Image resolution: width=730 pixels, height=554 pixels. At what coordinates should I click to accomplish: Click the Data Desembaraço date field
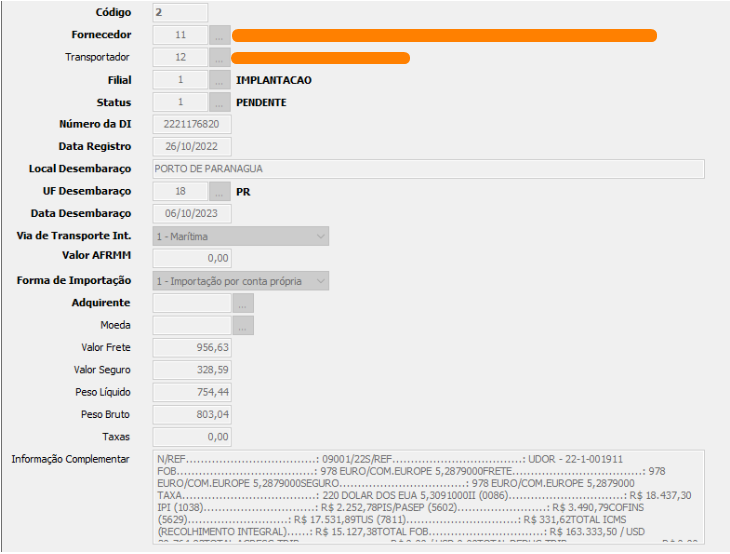[x=192, y=213]
